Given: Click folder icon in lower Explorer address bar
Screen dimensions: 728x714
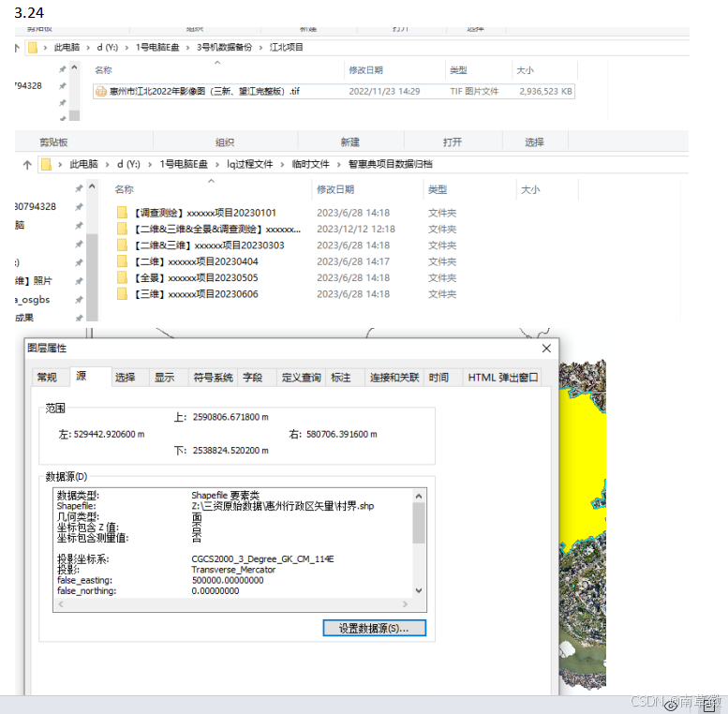Looking at the screenshot, I should coord(47,164).
